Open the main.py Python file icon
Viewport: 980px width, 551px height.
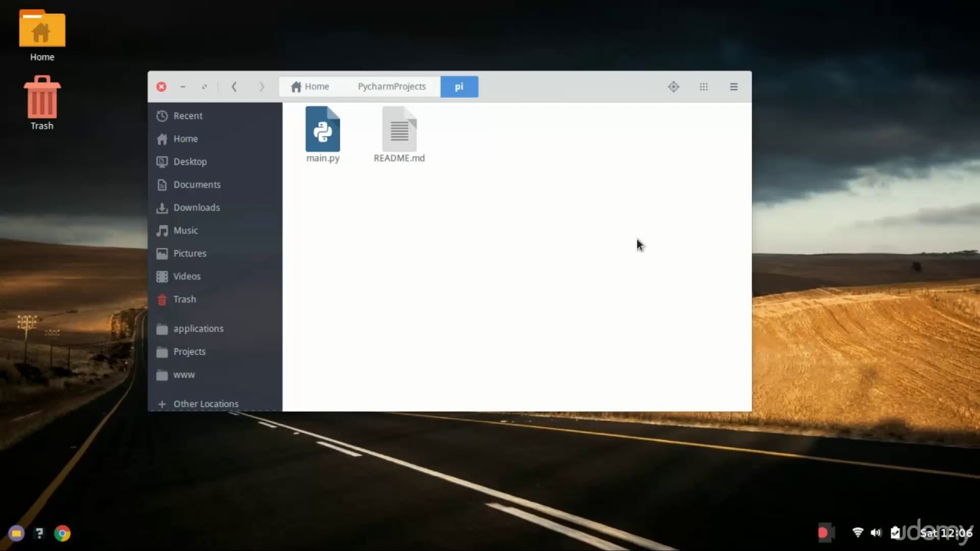click(x=322, y=129)
